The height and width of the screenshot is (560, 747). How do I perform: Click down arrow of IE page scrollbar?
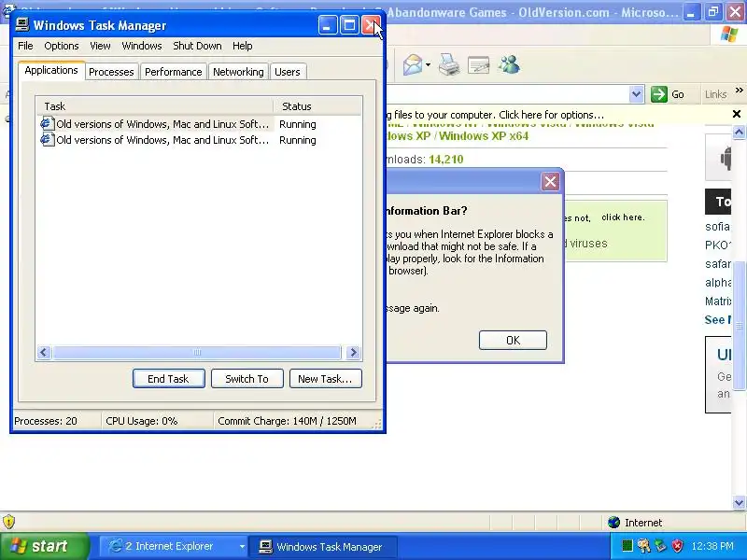(x=739, y=502)
